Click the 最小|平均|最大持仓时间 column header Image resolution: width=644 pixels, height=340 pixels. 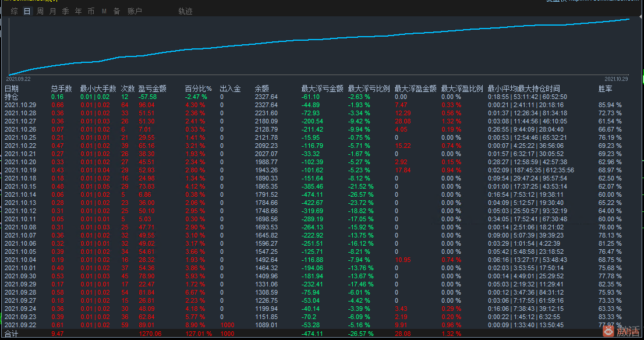pyautogui.click(x=523, y=88)
